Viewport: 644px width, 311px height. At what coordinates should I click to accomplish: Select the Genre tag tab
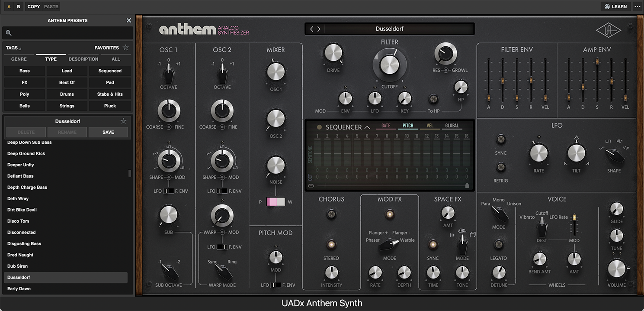pos(19,59)
